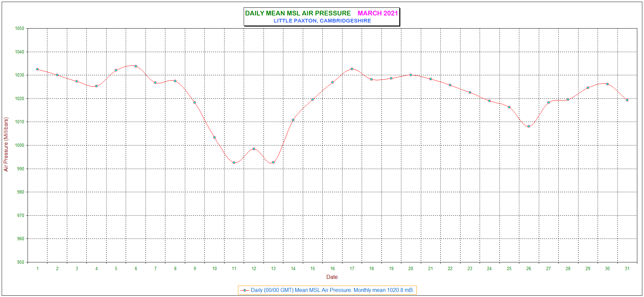Click the data point for date 27
The image size is (644, 297).
(x=549, y=102)
